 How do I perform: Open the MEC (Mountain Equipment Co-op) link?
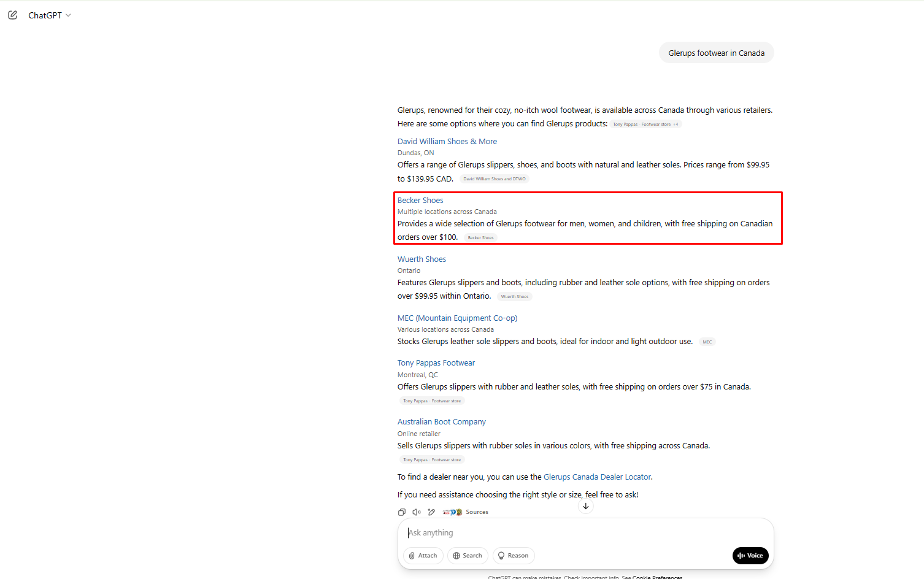pos(457,318)
